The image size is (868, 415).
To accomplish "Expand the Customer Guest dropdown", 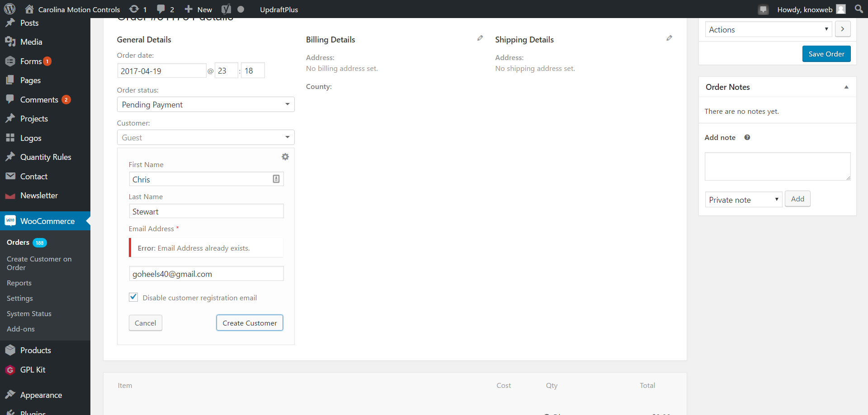I will coord(206,137).
